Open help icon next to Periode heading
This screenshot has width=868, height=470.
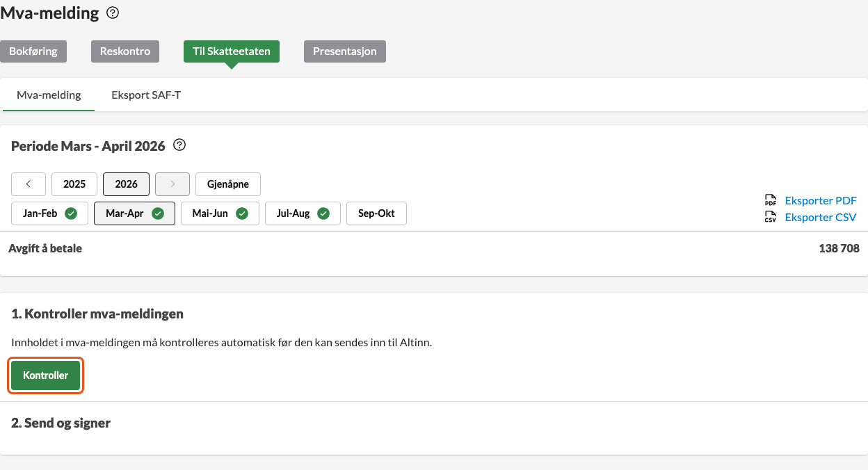tap(179, 145)
